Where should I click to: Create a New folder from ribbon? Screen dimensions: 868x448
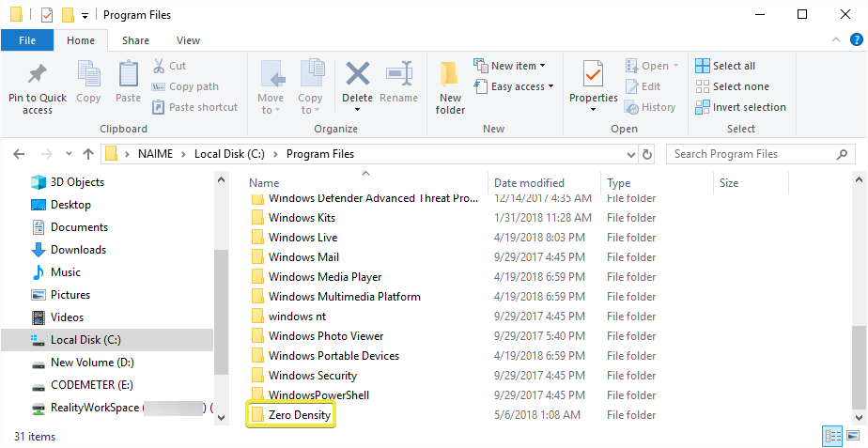(x=450, y=87)
